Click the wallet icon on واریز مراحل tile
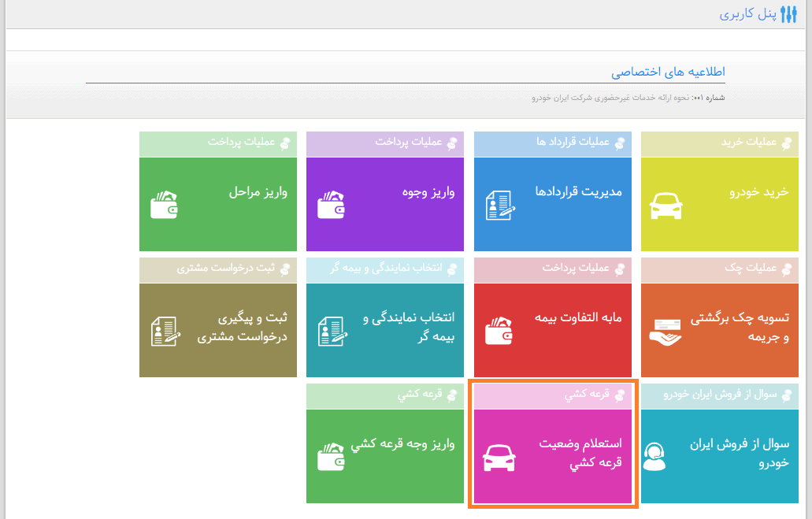Viewport: 812px width, 519px height. (164, 205)
